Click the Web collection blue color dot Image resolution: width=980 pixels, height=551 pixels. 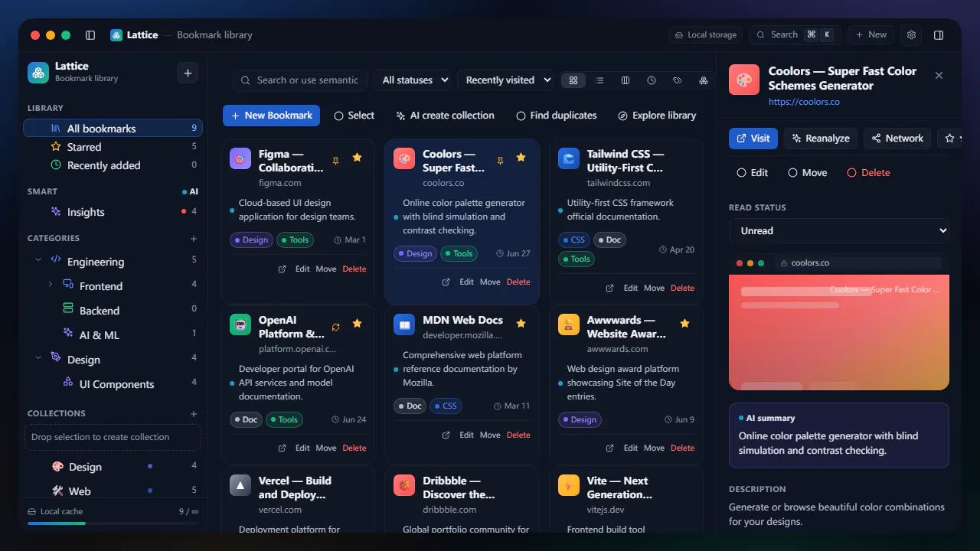(149, 491)
